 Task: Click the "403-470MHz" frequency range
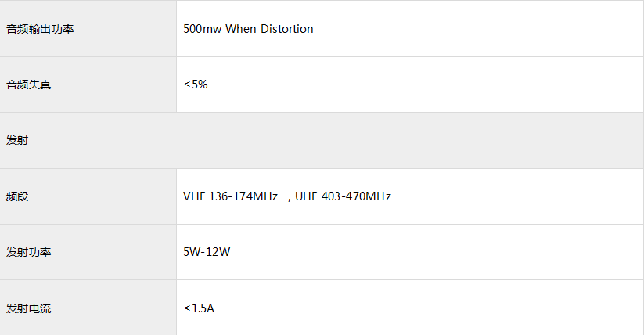[x=357, y=196]
